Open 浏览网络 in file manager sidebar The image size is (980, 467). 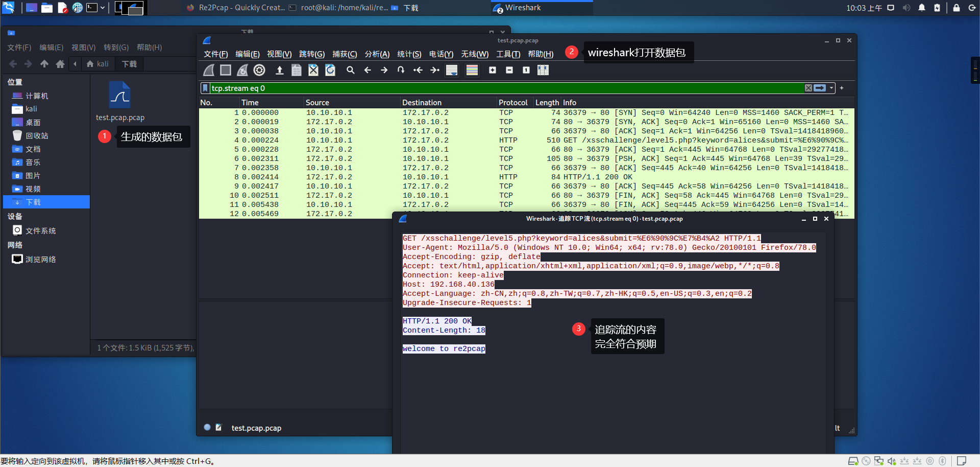(46, 259)
